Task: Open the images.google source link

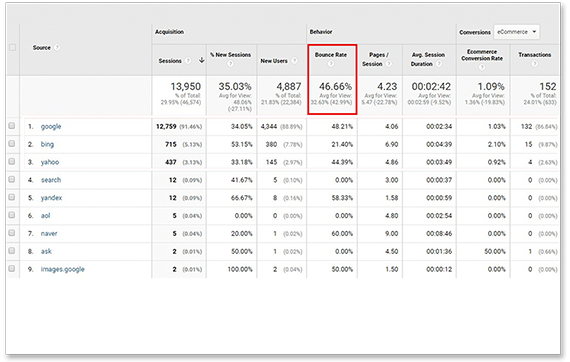Action: (63, 269)
